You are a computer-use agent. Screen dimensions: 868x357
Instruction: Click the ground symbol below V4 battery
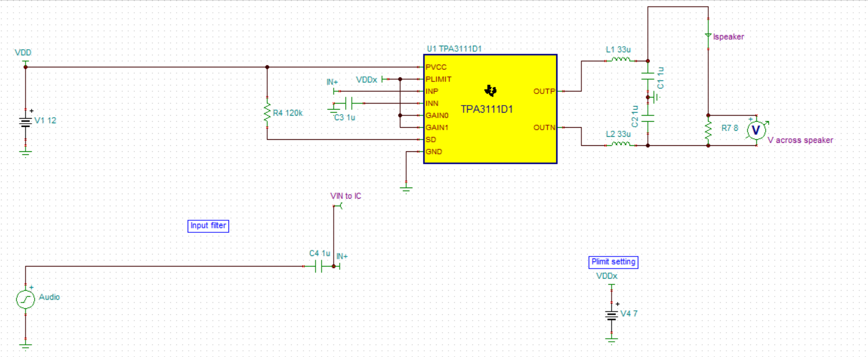pyautogui.click(x=611, y=339)
